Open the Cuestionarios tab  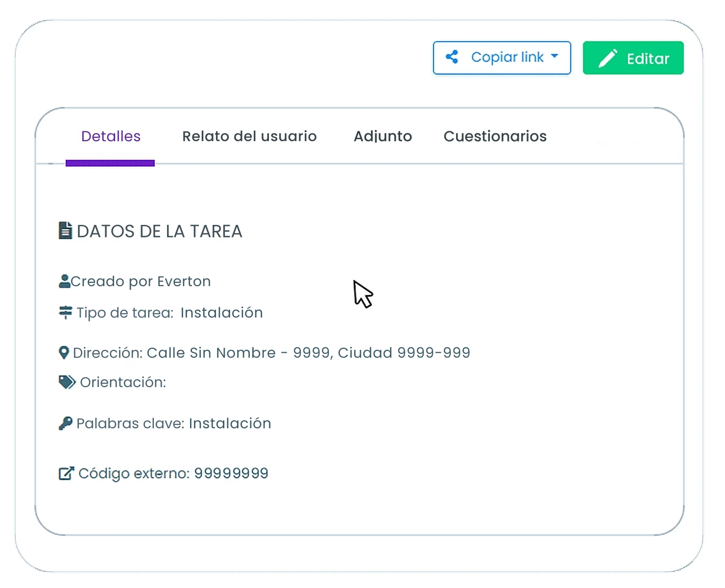pyautogui.click(x=495, y=136)
